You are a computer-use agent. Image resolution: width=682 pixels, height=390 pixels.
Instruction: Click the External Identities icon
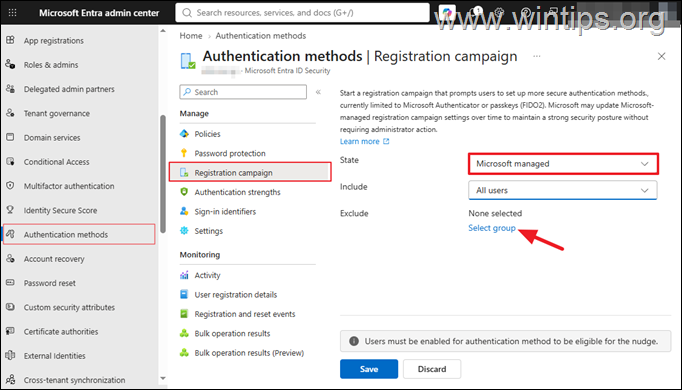coord(10,355)
